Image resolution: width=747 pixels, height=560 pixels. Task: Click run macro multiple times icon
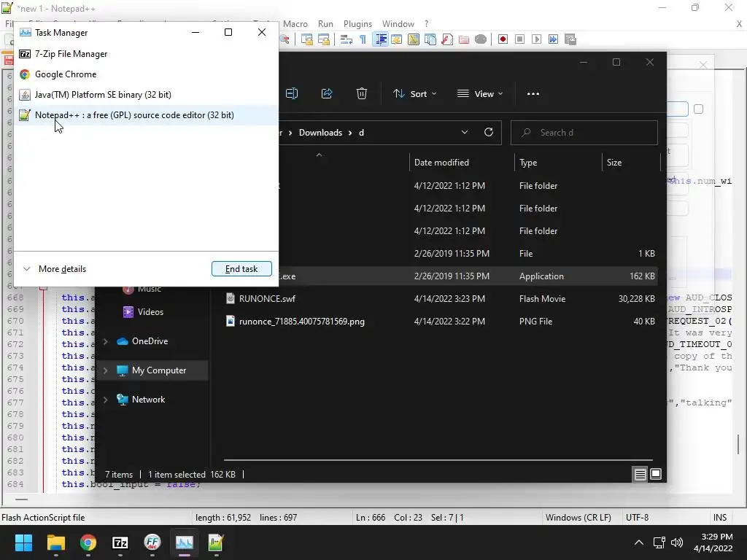(553, 39)
